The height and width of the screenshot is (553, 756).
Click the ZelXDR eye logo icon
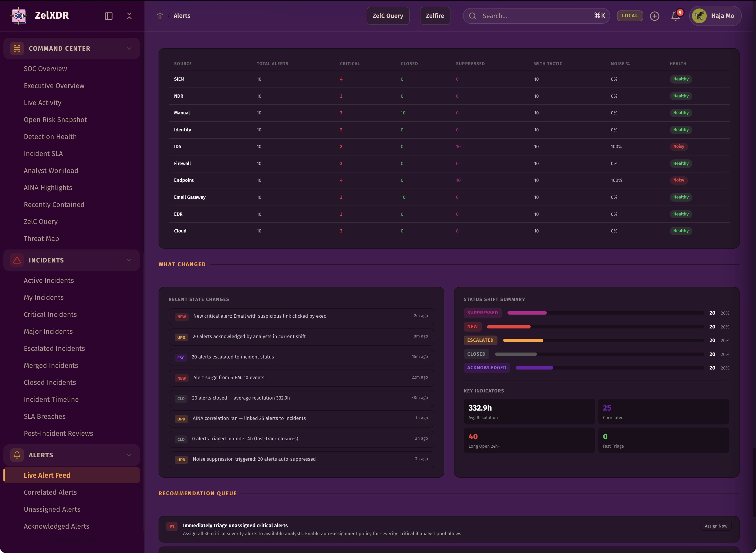(19, 16)
